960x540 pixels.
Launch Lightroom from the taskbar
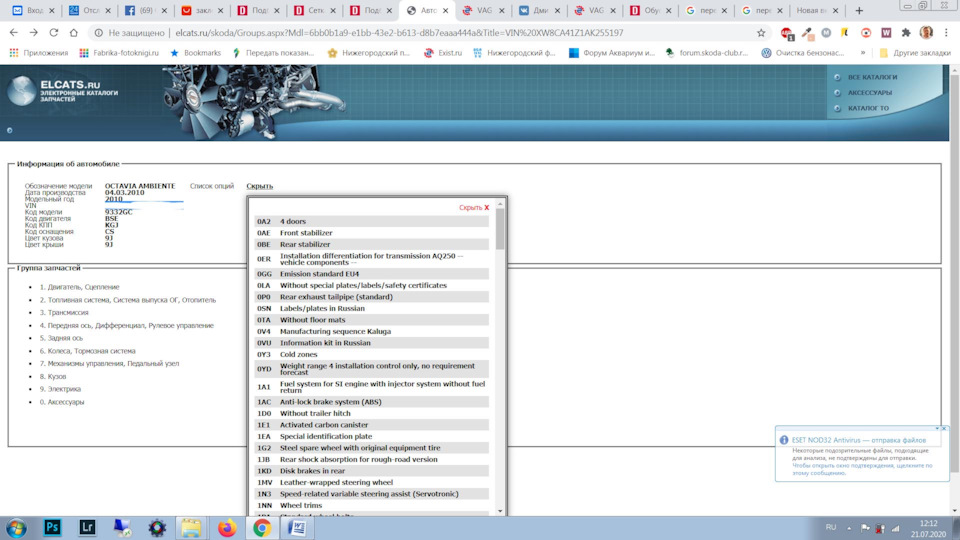(x=88, y=527)
